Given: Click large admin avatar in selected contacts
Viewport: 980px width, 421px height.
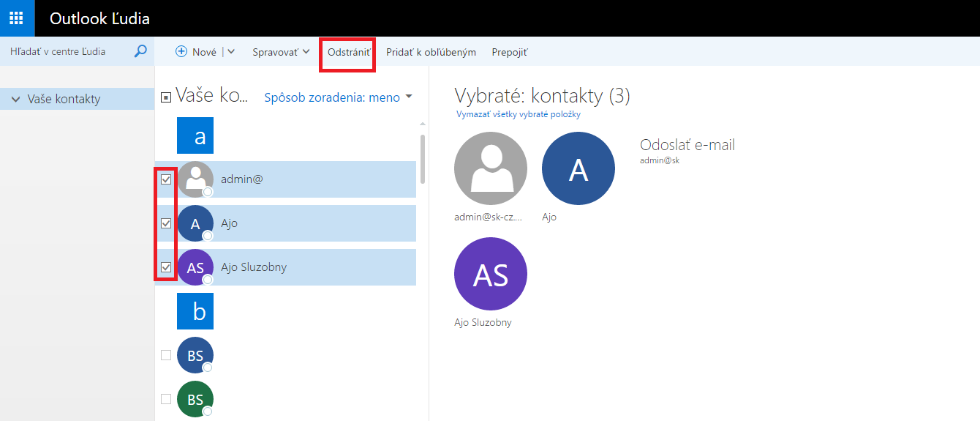Looking at the screenshot, I should (x=491, y=168).
